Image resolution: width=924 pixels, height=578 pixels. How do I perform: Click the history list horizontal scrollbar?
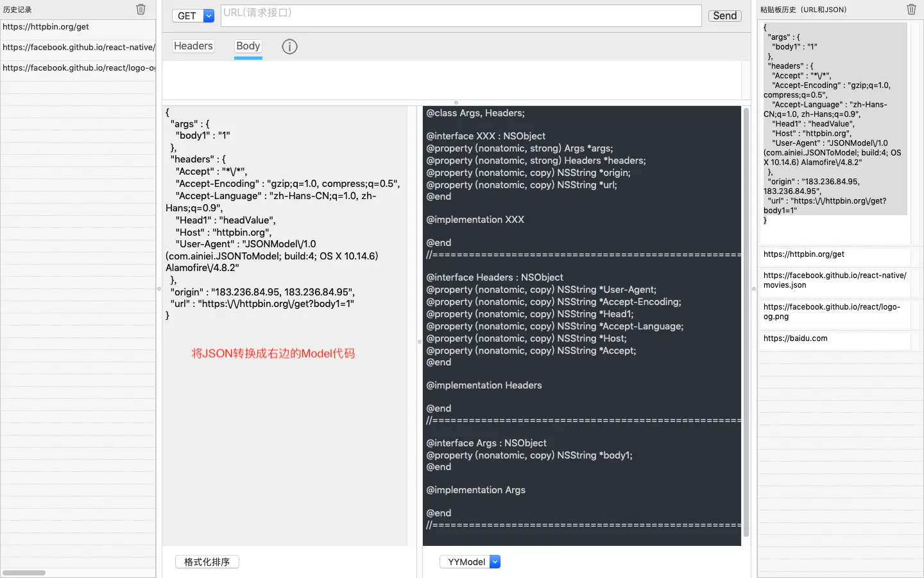[x=24, y=573]
